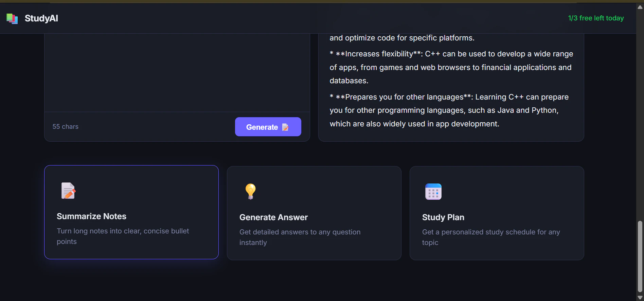Click the page scrollbar up arrow
644x301 pixels.
click(640, 7)
